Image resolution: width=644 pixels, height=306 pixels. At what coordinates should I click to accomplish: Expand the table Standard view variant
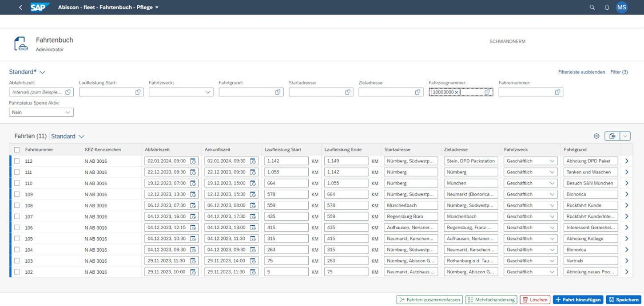pos(81,137)
